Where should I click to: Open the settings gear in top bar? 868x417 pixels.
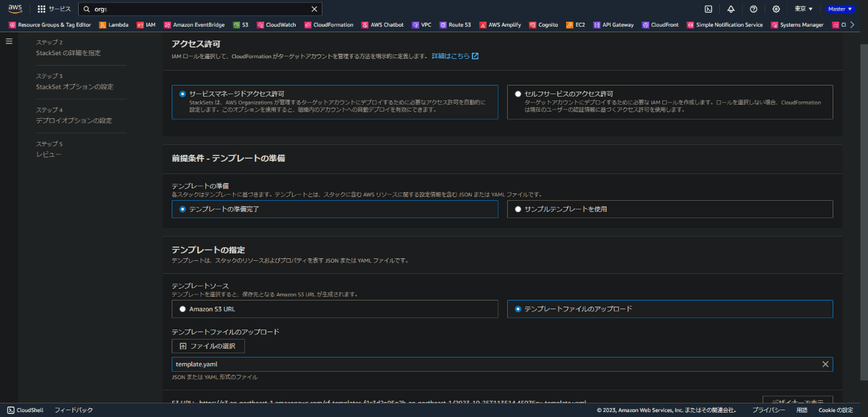[x=776, y=9]
